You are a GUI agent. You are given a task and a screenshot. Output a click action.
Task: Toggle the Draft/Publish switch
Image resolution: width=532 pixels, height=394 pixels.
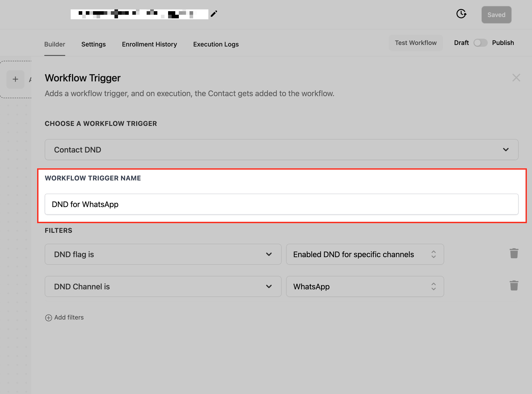click(x=480, y=43)
